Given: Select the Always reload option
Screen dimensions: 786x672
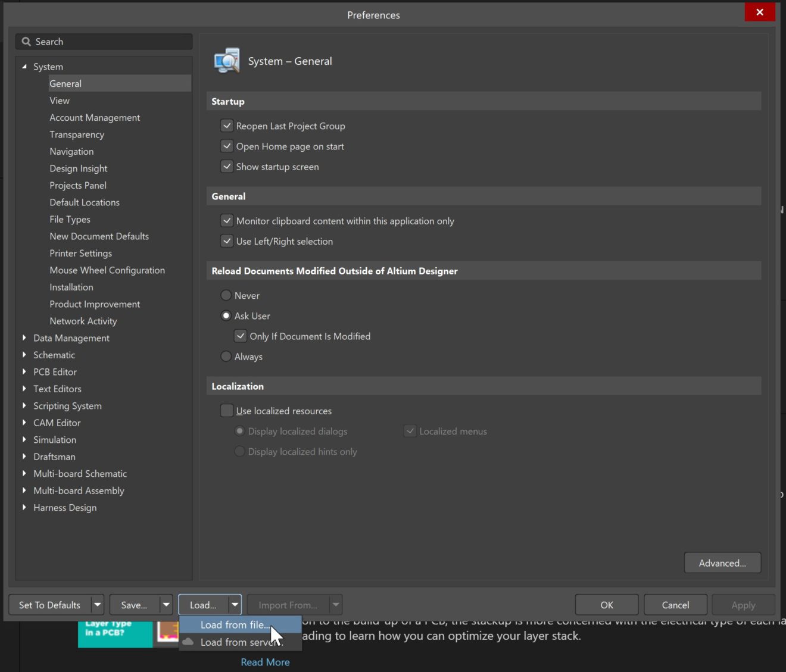Looking at the screenshot, I should point(226,356).
